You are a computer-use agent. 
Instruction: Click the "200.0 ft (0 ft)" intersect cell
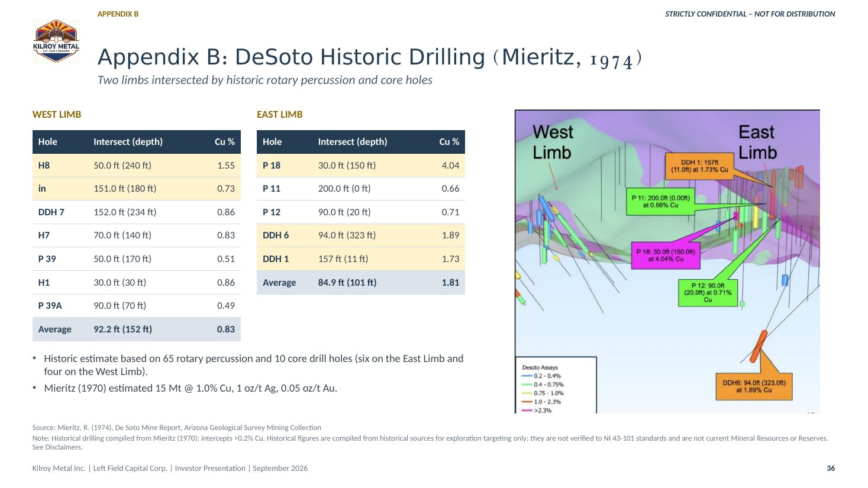click(344, 189)
